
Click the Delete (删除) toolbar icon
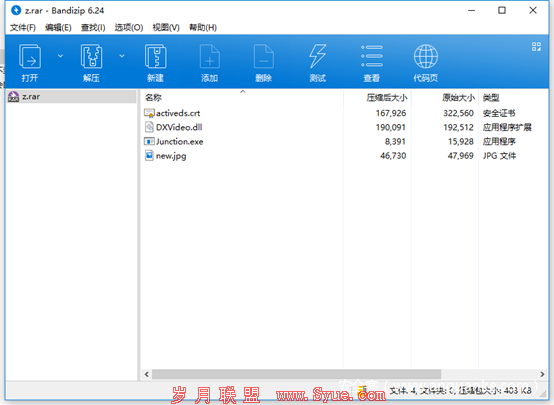(264, 57)
